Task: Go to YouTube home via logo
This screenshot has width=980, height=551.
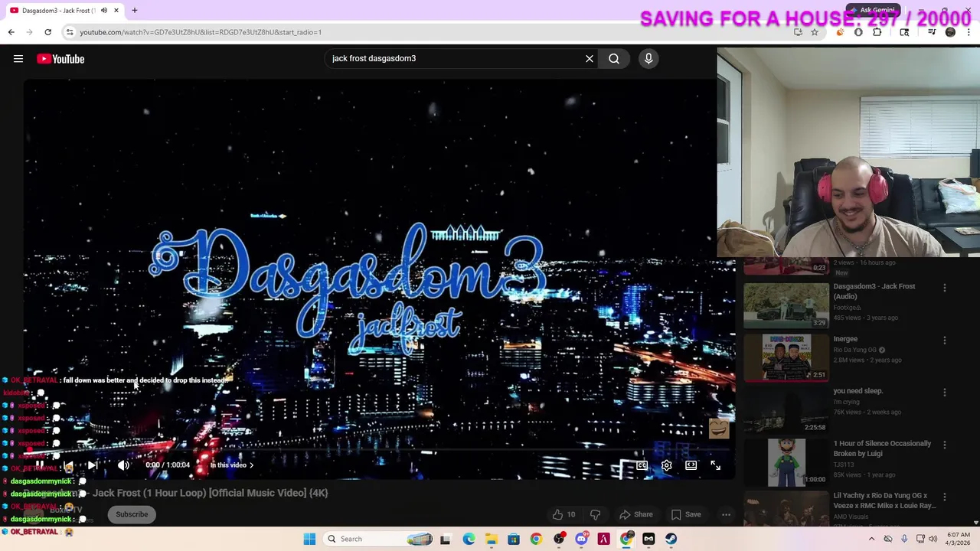Action: [60, 59]
